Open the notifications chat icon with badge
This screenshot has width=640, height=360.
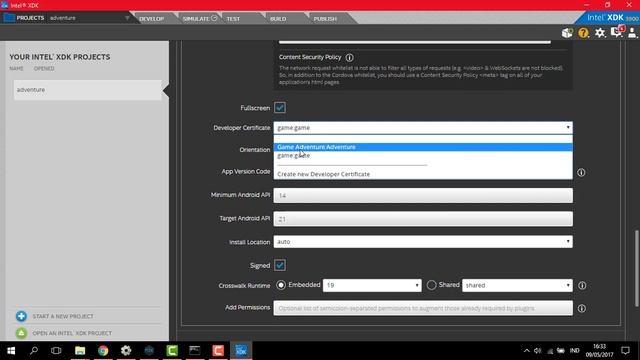pyautogui.click(x=617, y=32)
